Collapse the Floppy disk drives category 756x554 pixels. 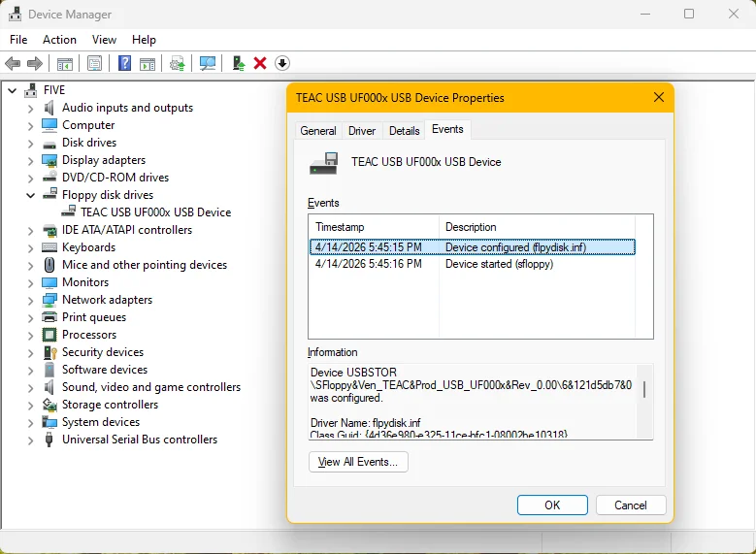point(30,195)
